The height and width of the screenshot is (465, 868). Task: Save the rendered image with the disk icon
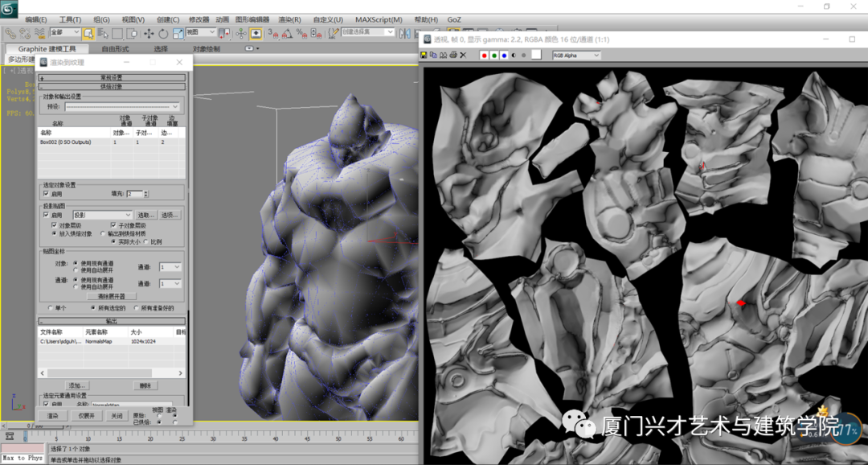pos(424,55)
